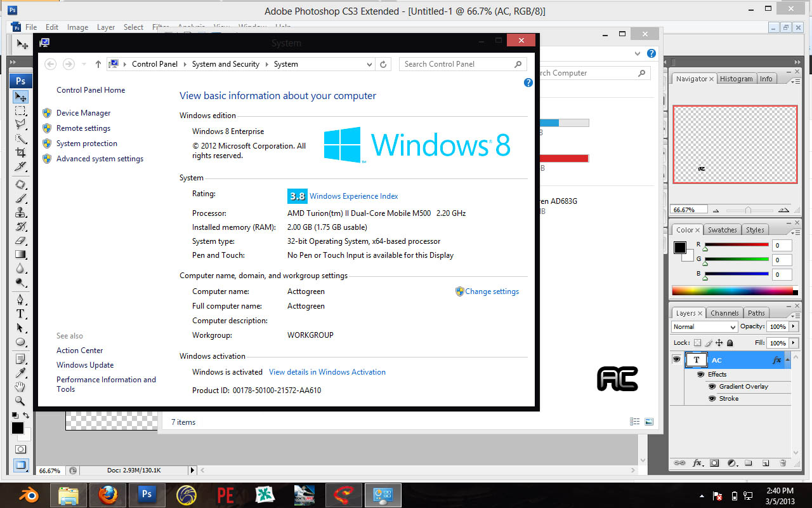Toggle Quick Mask mode in toolbox
The height and width of the screenshot is (508, 812).
[20, 449]
